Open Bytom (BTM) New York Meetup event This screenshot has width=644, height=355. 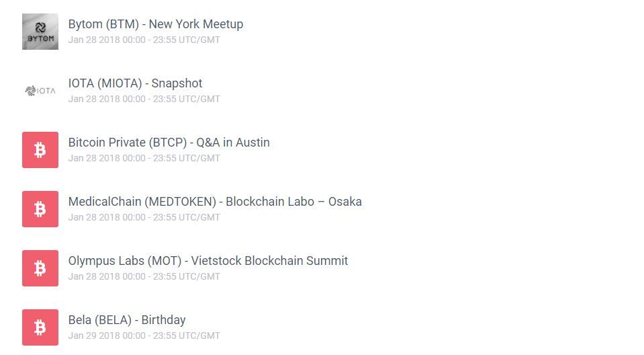point(156,24)
